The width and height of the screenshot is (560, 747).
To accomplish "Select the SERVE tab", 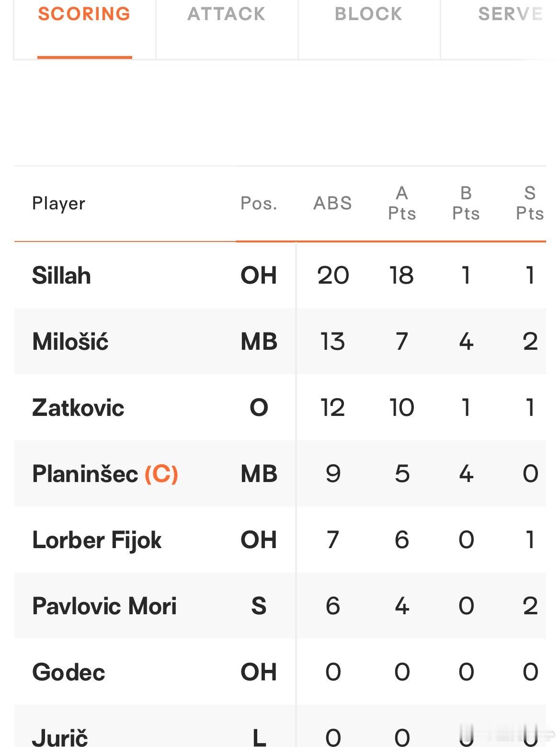I will point(510,14).
